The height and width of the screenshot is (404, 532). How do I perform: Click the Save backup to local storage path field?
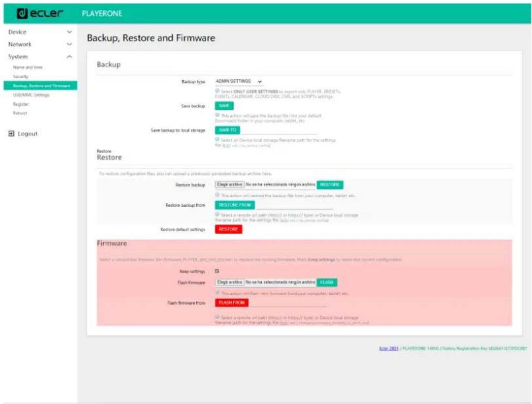coord(279,130)
